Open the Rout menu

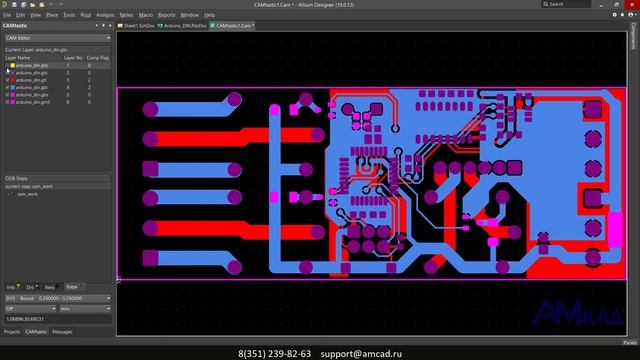pos(86,15)
